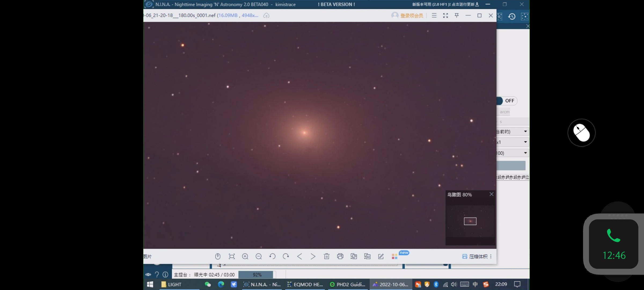Open WeChat from the taskbar
The width and height of the screenshot is (644, 290).
click(x=208, y=284)
